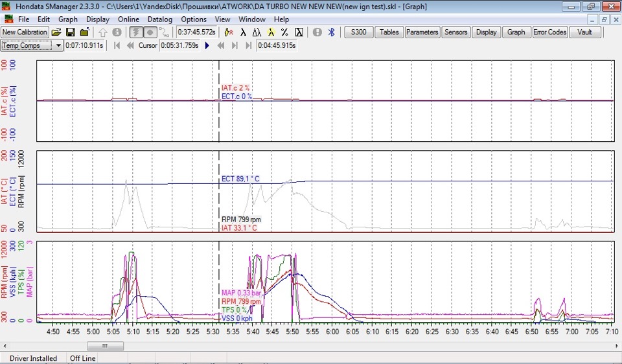This screenshot has width=622, height=364.
Task: Click the folder icon with the curved arrow
Action: click(84, 32)
